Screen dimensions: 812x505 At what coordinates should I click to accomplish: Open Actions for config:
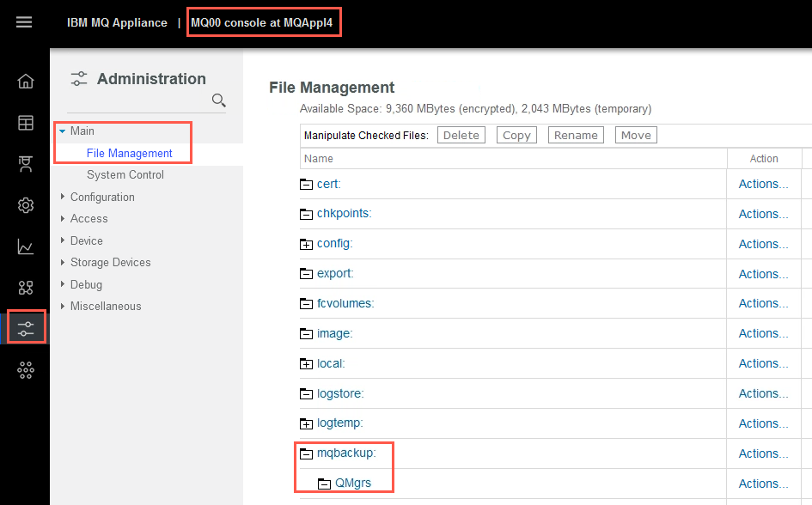pos(763,244)
